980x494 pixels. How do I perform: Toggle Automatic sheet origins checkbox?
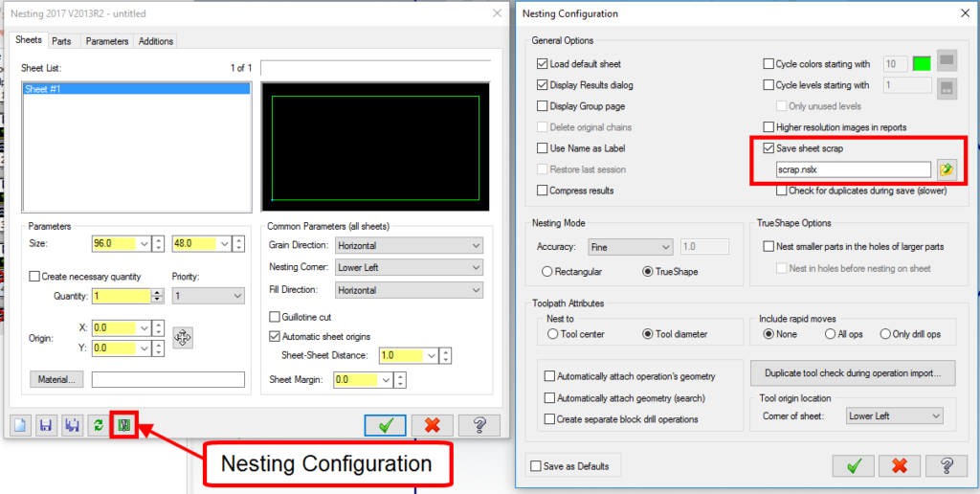click(x=275, y=336)
